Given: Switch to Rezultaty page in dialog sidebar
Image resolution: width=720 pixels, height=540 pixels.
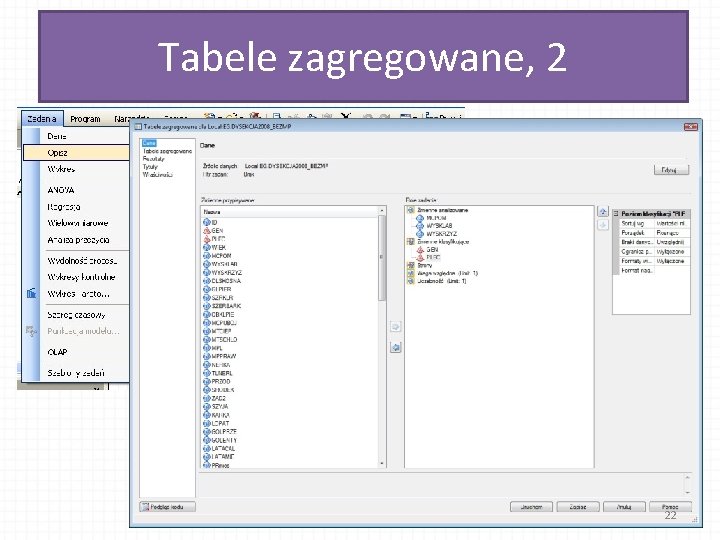Looking at the screenshot, I should (153, 159).
